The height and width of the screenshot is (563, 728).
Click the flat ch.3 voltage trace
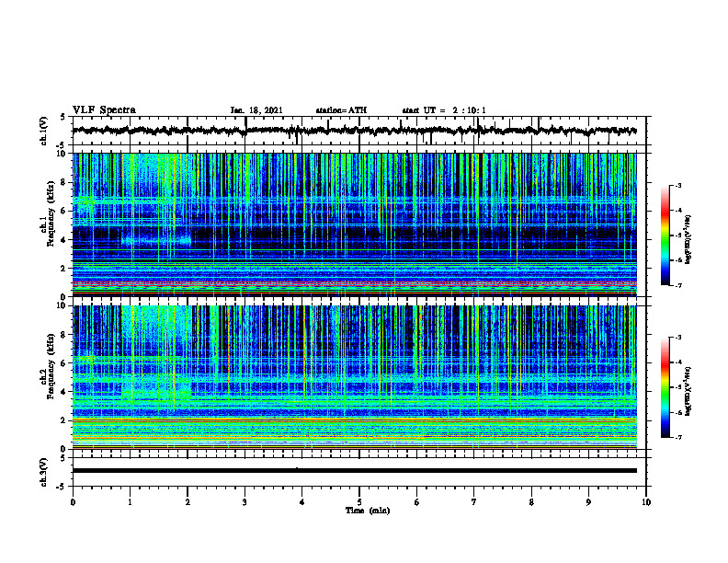tap(355, 471)
